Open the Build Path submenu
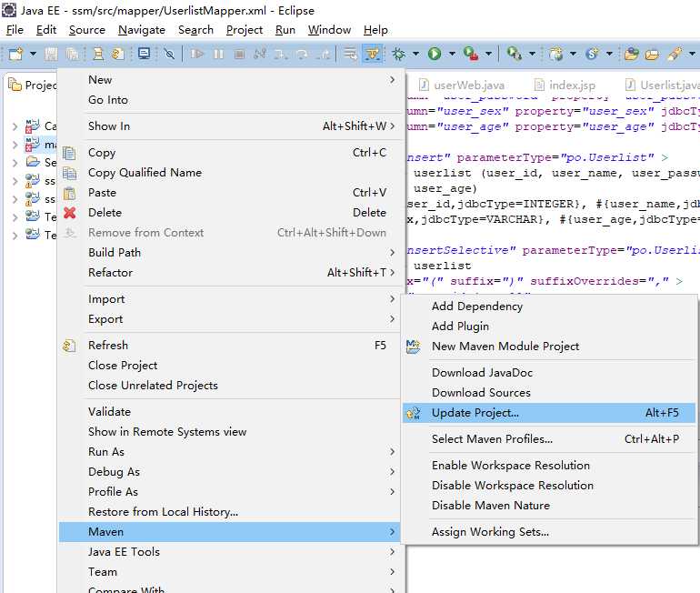 point(229,253)
